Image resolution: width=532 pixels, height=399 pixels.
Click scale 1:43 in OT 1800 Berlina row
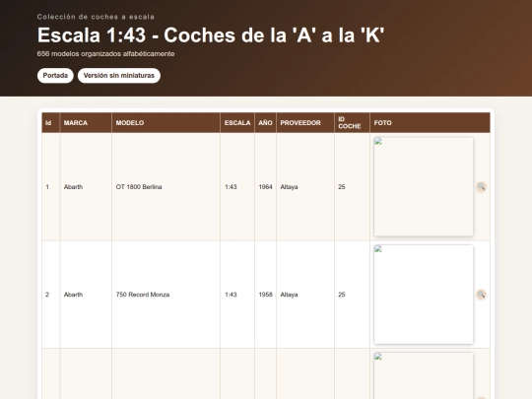pyautogui.click(x=231, y=187)
